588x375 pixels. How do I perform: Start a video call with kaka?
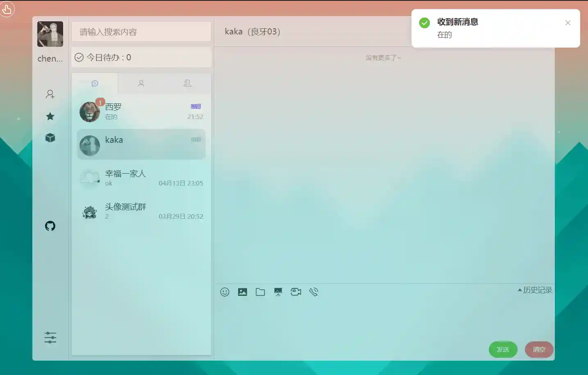296,292
